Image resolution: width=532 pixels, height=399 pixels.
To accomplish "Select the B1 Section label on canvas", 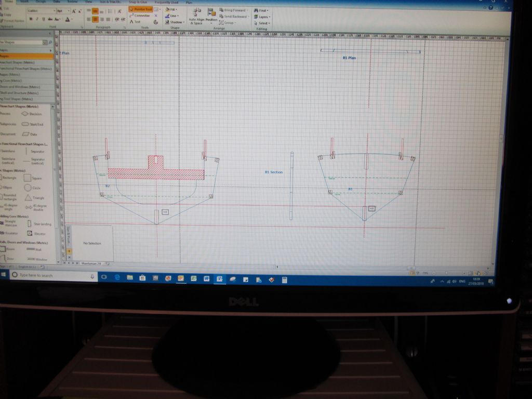I will (273, 172).
